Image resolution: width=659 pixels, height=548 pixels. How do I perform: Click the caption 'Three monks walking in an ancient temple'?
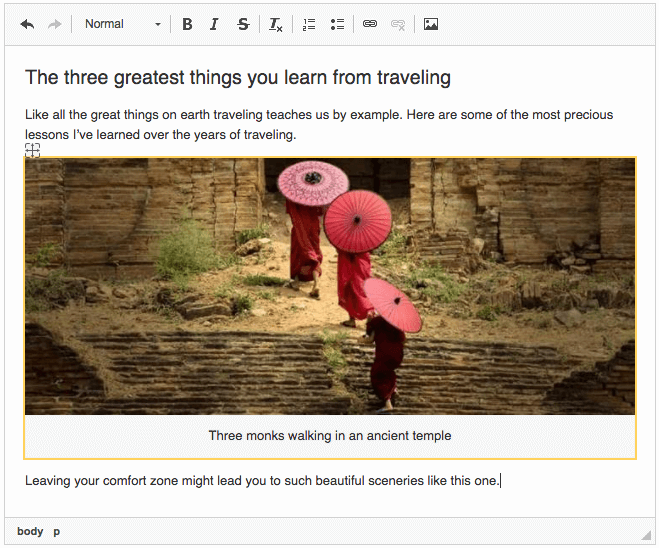click(330, 436)
